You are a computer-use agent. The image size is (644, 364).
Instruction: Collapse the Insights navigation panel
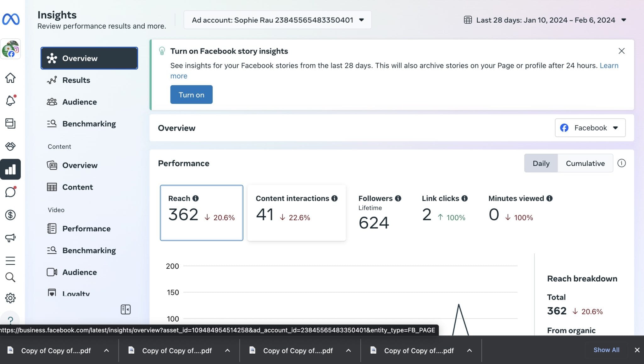pos(125,309)
